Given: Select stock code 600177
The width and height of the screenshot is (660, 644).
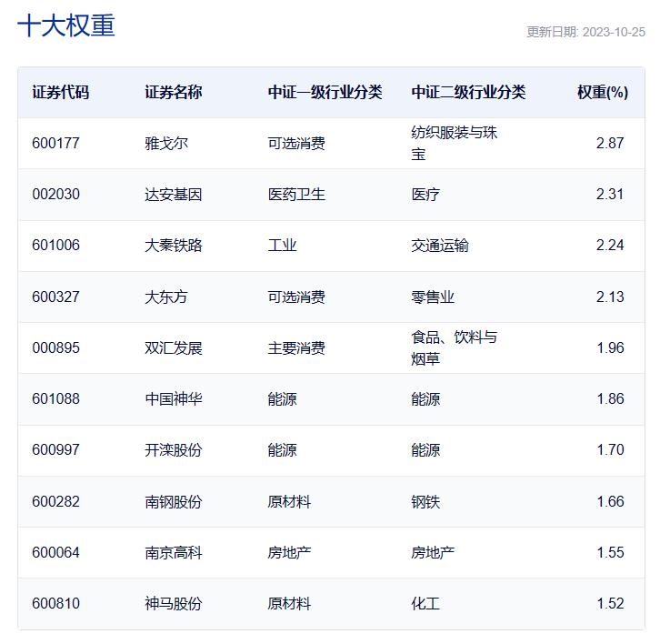Looking at the screenshot, I should [x=56, y=143].
